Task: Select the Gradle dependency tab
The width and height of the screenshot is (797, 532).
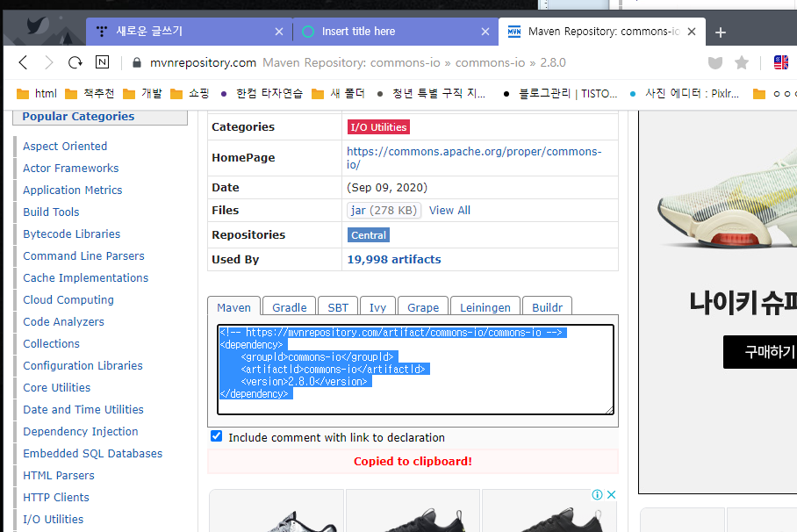Action: pyautogui.click(x=289, y=308)
